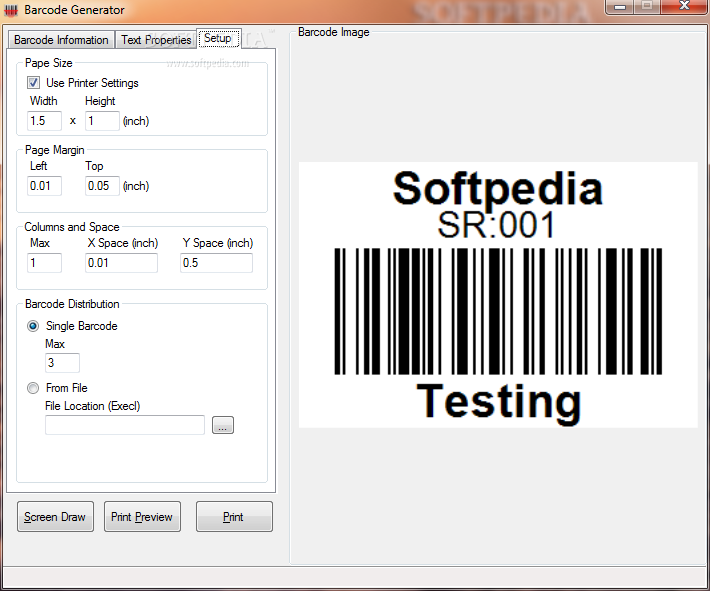Close the Barcode Generator window
The height and width of the screenshot is (591, 710).
click(x=684, y=6)
